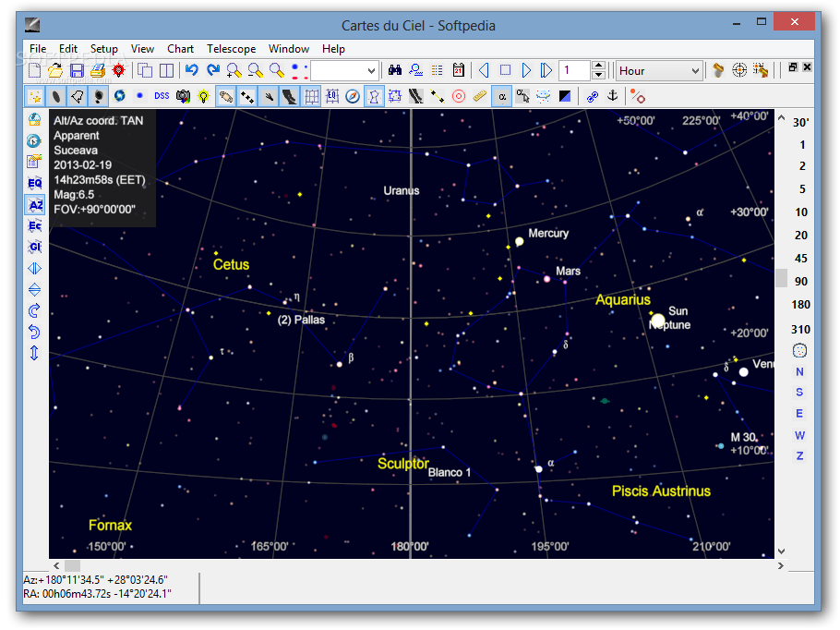Toggle the alpha object labels button
Image resolution: width=840 pixels, height=630 pixels.
point(501,96)
